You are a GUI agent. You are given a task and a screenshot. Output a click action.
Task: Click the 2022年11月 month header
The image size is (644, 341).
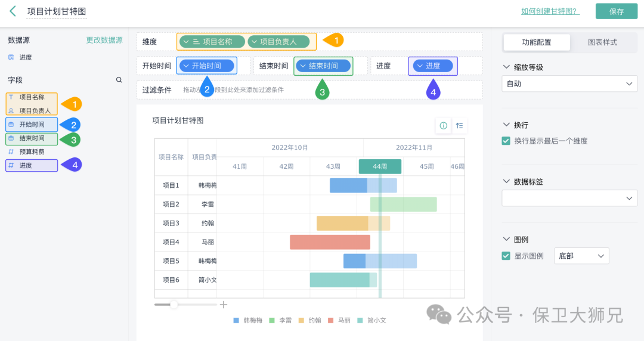pos(414,147)
